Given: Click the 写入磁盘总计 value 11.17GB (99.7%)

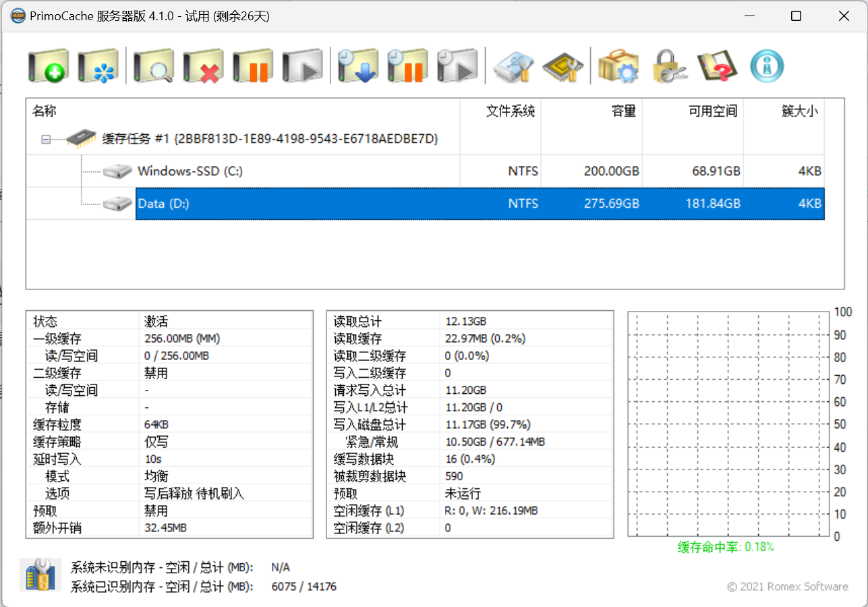Looking at the screenshot, I should coord(488,424).
